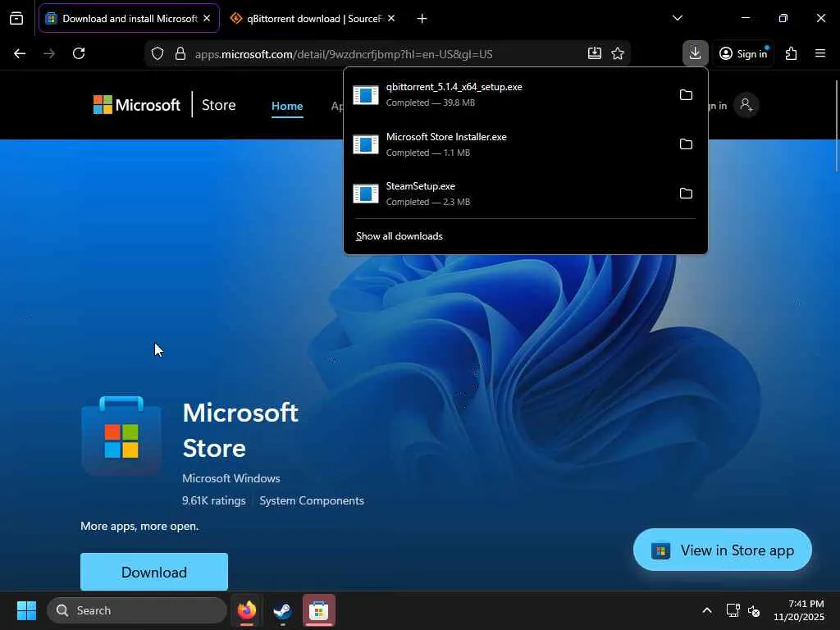The width and height of the screenshot is (840, 630).
Task: Select Home navigation item
Action: 287,106
